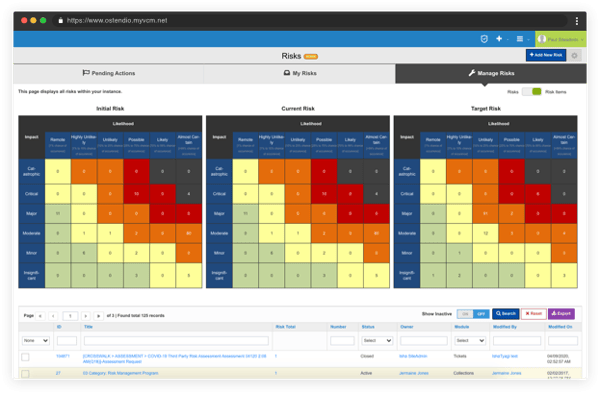
Task: Switch the Risks / Risk Items toggle
Action: 532,92
